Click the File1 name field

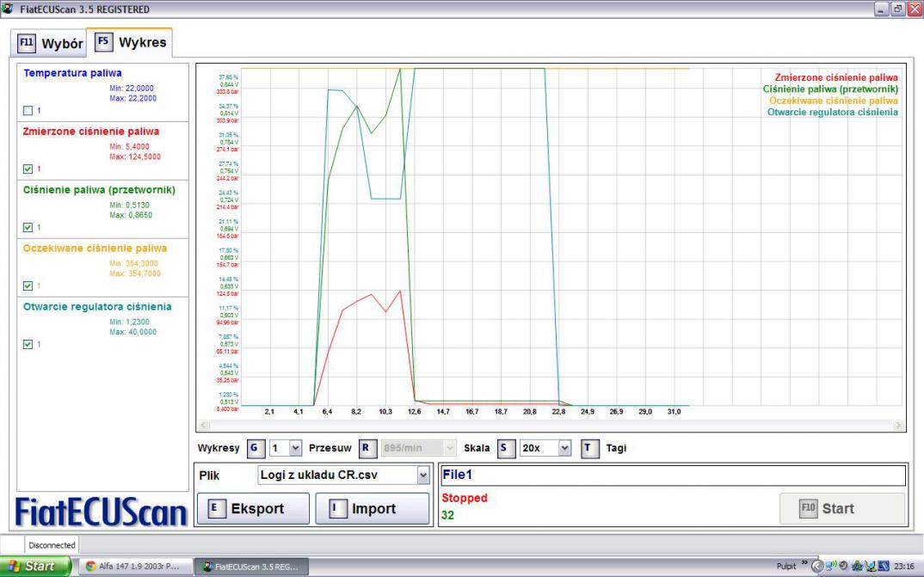coord(673,476)
